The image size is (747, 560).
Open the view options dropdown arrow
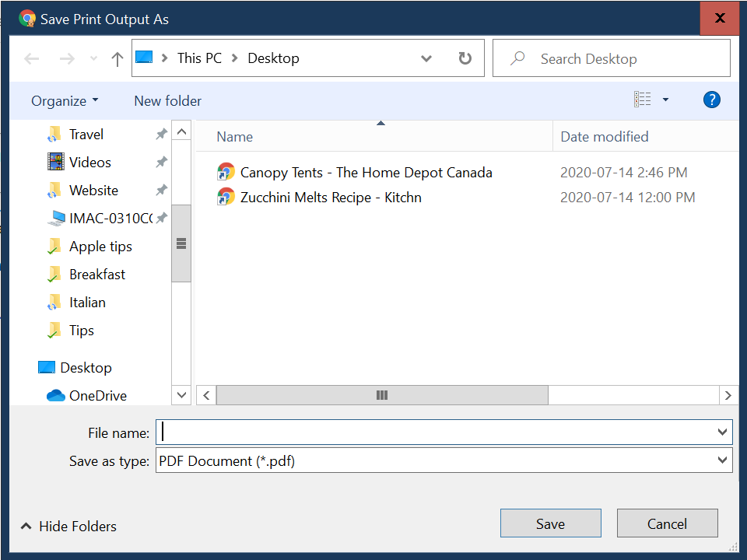[665, 100]
